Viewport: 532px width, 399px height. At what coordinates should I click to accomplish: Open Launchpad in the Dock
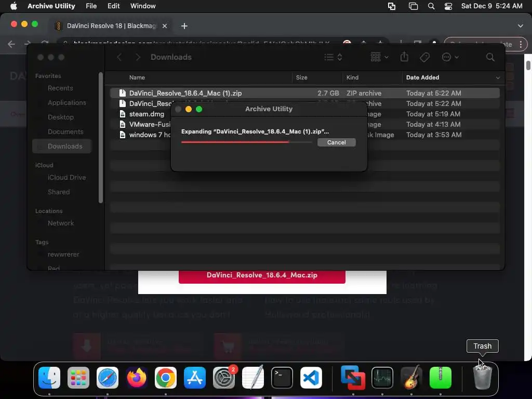(78, 378)
